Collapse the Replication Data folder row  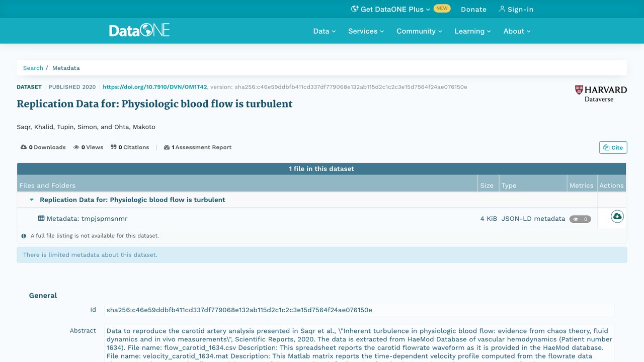click(32, 200)
